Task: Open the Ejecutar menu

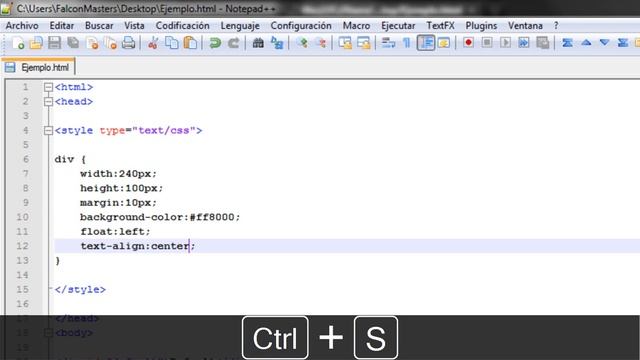Action: (398, 26)
